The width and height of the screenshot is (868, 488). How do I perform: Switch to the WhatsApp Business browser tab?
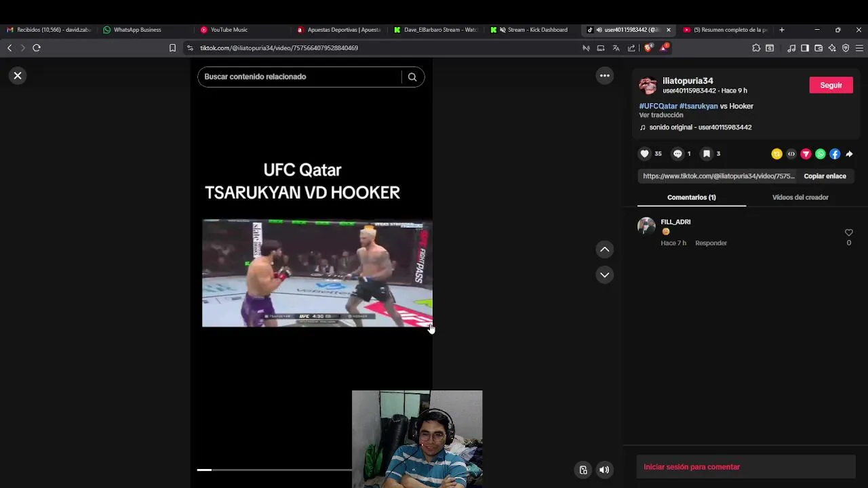point(138,30)
